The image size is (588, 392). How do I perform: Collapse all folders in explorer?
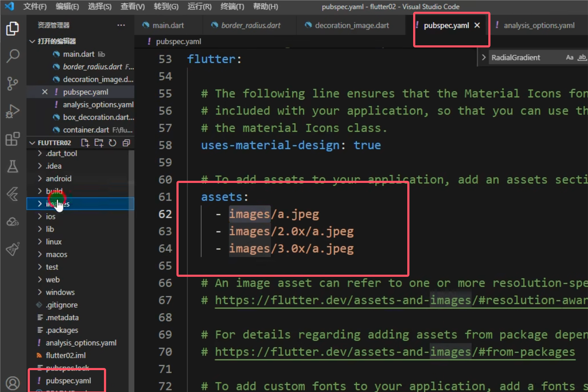coord(126,143)
